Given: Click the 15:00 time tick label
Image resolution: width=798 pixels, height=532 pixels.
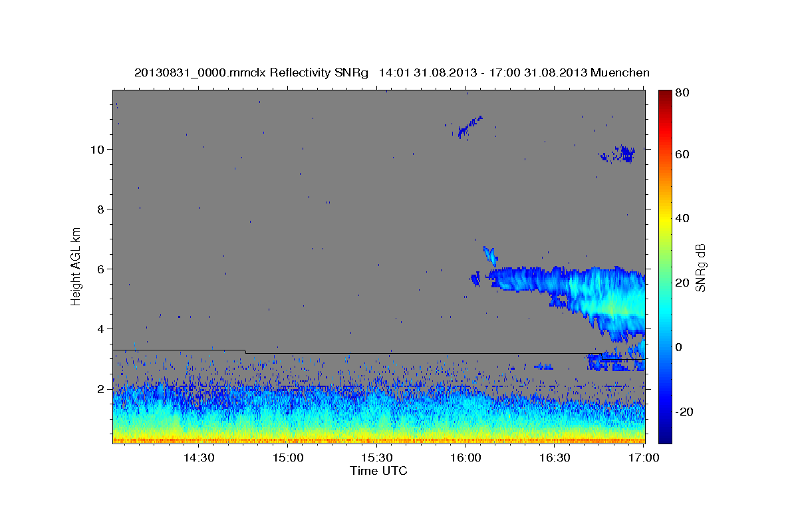Looking at the screenshot, I should (x=287, y=458).
